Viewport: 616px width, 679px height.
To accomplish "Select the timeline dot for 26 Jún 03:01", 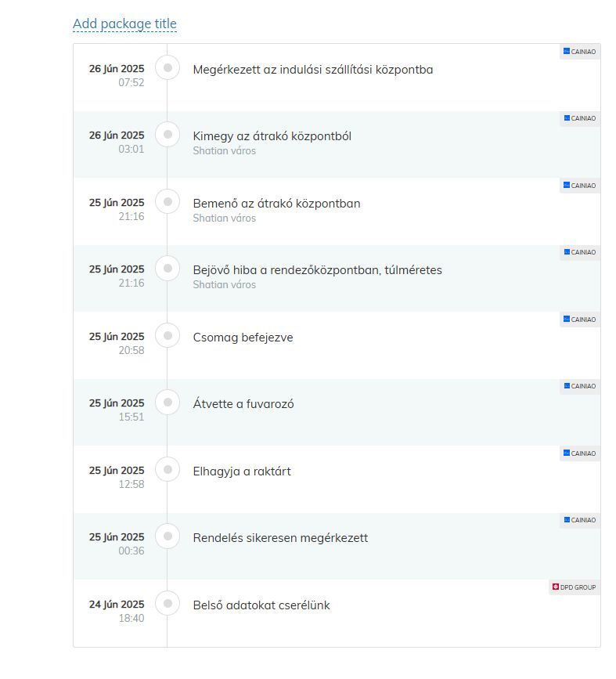I will (x=168, y=134).
